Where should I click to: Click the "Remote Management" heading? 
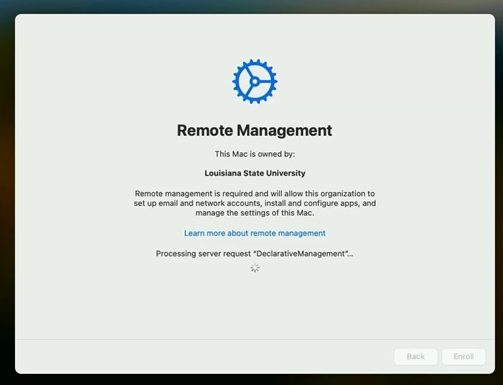point(254,130)
